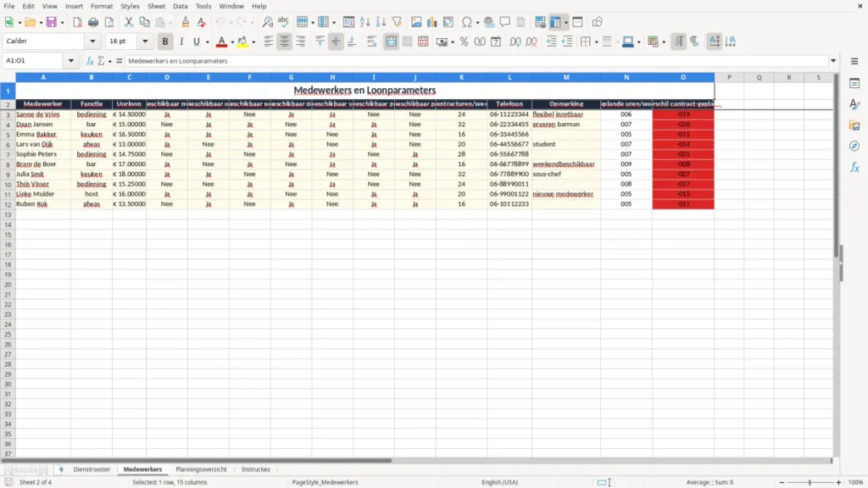The height and width of the screenshot is (488, 868).
Task: Open font size dropdown
Action: tap(145, 41)
